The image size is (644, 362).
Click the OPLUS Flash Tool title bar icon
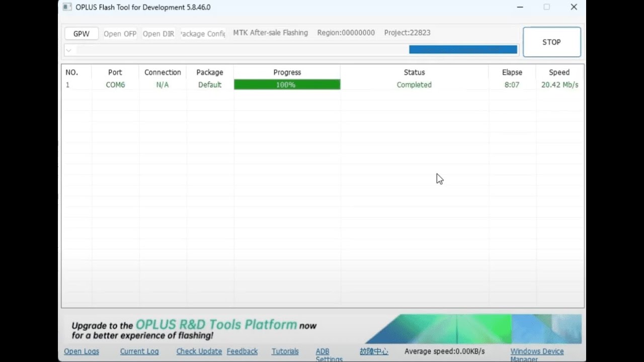coord(67,7)
